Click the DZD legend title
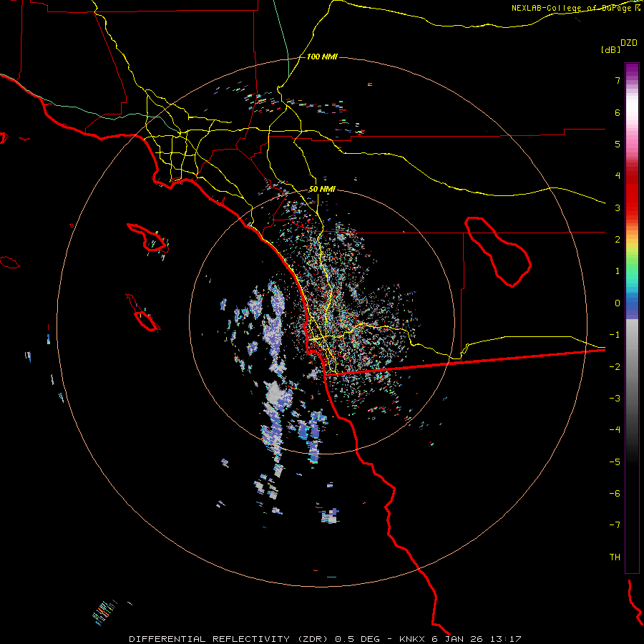Viewport: 644px width, 644px height. tap(629, 43)
